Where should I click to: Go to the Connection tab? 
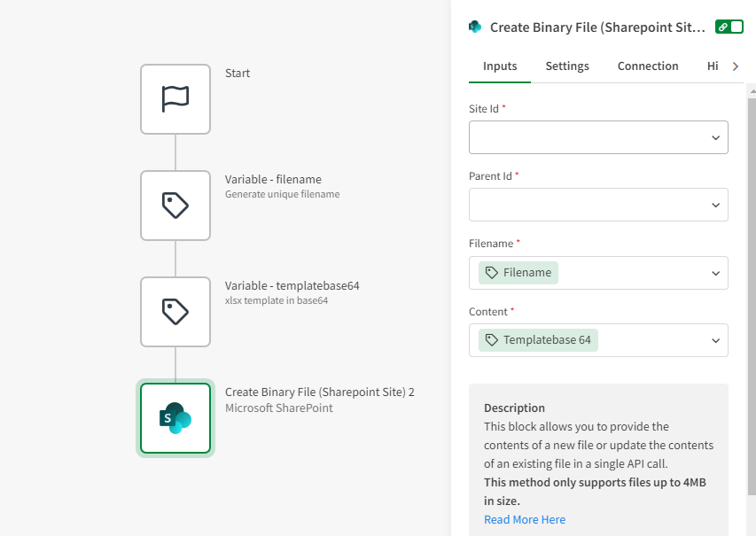click(648, 66)
